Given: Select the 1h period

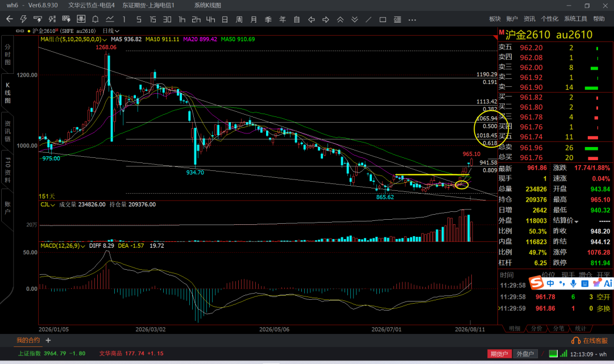Looking at the screenshot, I should coord(182,19).
